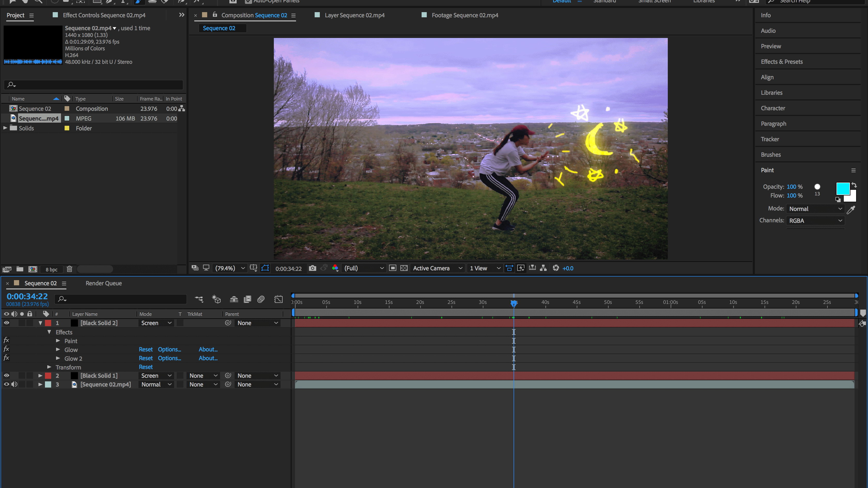Image resolution: width=868 pixels, height=488 pixels.
Task: Toggle Draft 3D in timeline
Action: click(x=216, y=299)
